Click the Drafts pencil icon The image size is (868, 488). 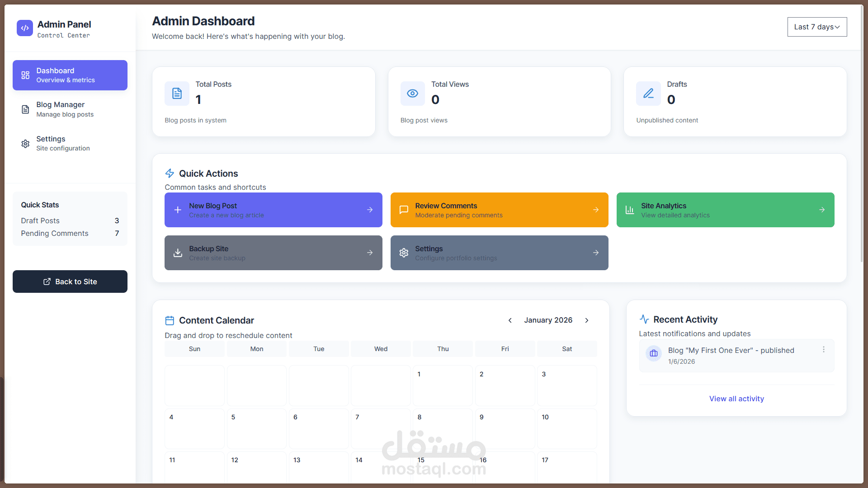[648, 94]
